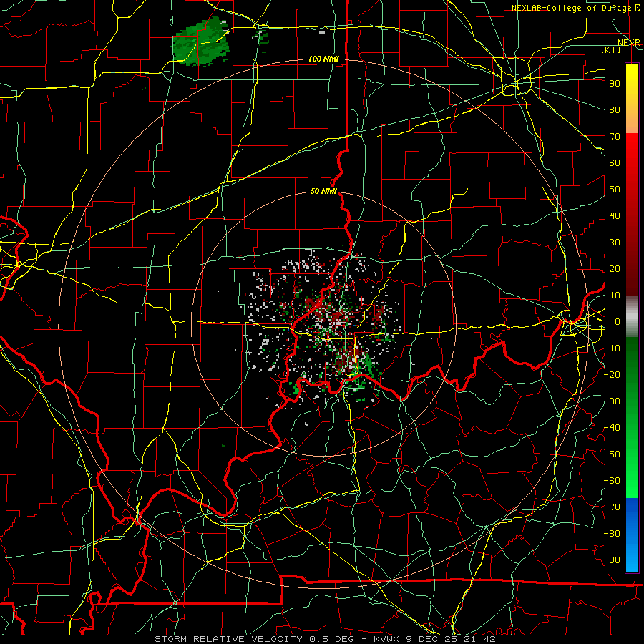Click the 70 value on velocity scale

point(615,137)
